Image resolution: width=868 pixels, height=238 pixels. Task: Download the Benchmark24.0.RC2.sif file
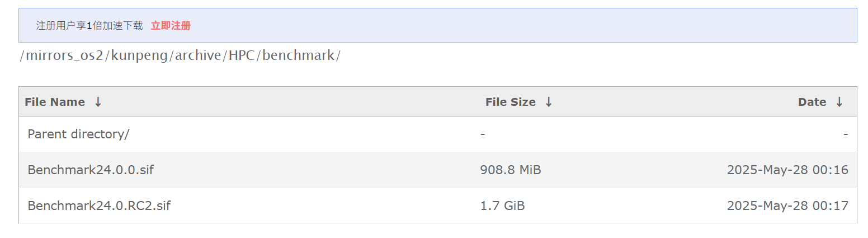click(x=99, y=206)
